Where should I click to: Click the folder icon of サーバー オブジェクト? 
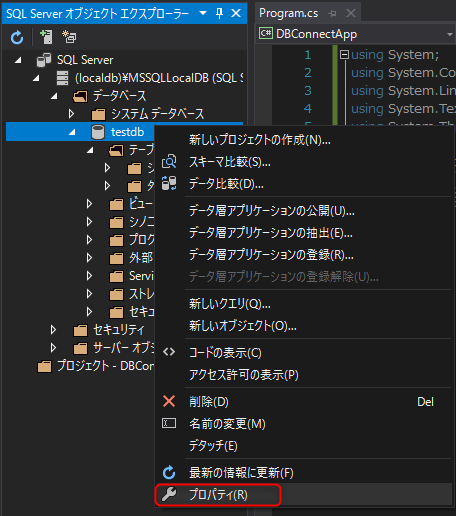coord(80,348)
